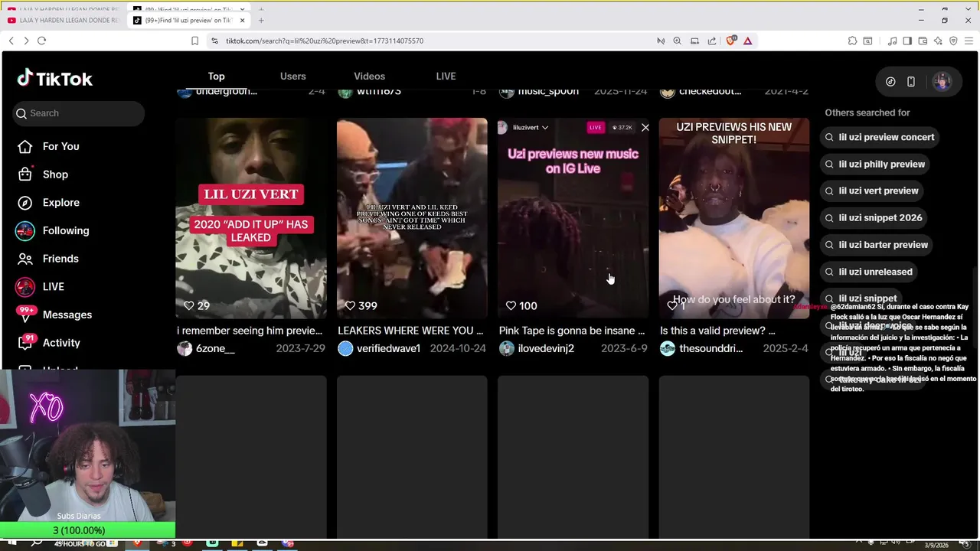This screenshot has width=980, height=551.
Task: Open the profile avatar menu
Action: 942,82
